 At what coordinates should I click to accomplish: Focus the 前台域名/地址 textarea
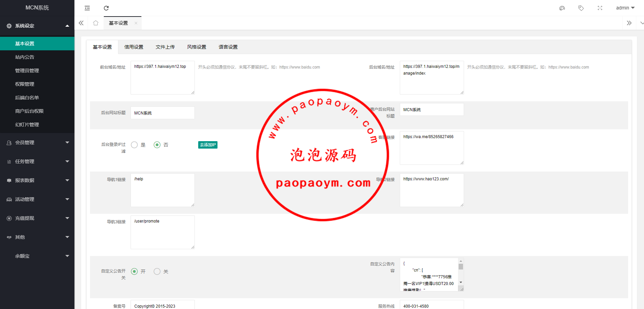point(163,78)
